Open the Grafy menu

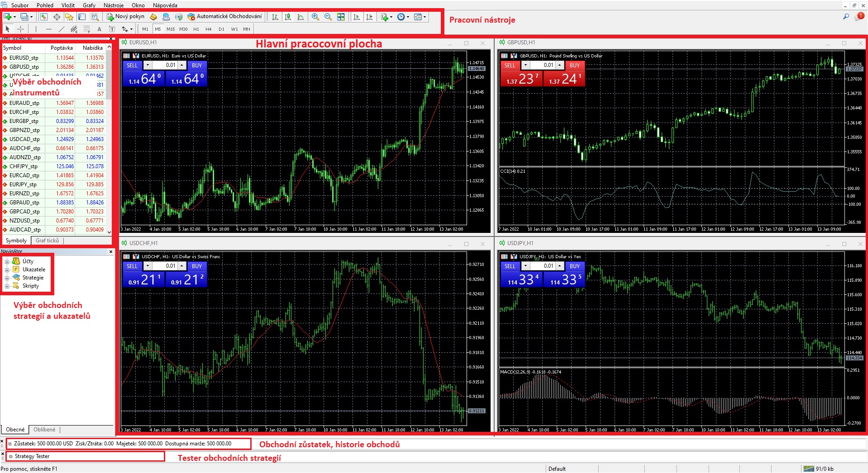[x=89, y=5]
